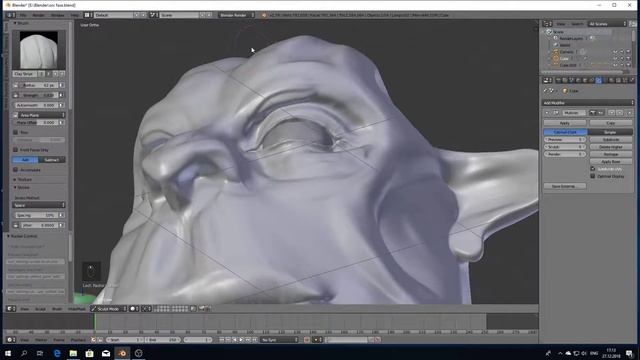Viewport: 640px width, 360px height.
Task: Jump to timeline end frame
Action: click(255, 340)
